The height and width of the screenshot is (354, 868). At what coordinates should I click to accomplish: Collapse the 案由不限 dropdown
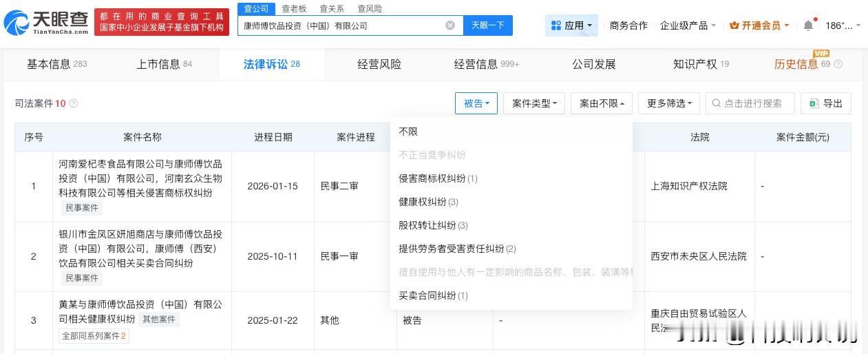click(x=602, y=103)
